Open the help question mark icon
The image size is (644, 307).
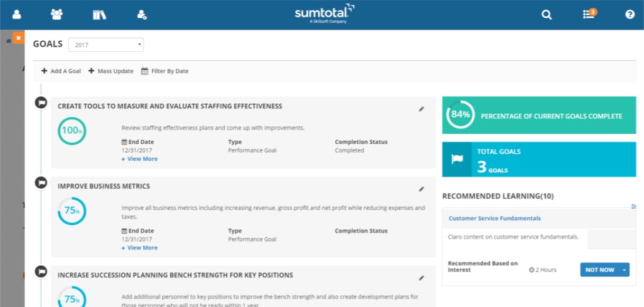coord(629,14)
